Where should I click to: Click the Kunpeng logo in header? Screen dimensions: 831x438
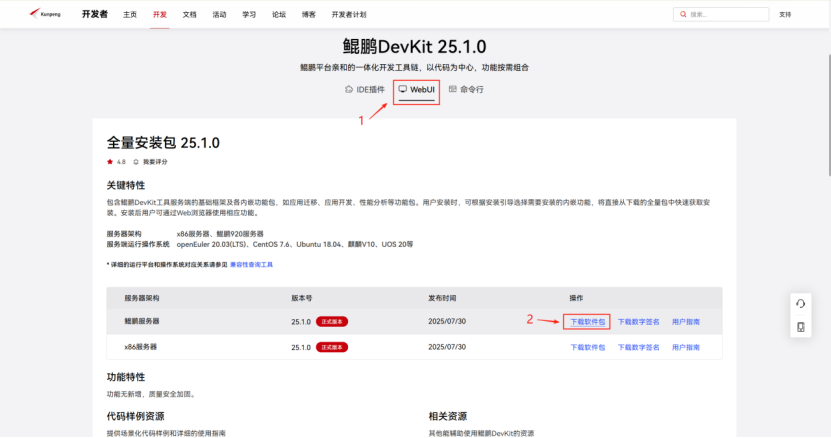45,14
